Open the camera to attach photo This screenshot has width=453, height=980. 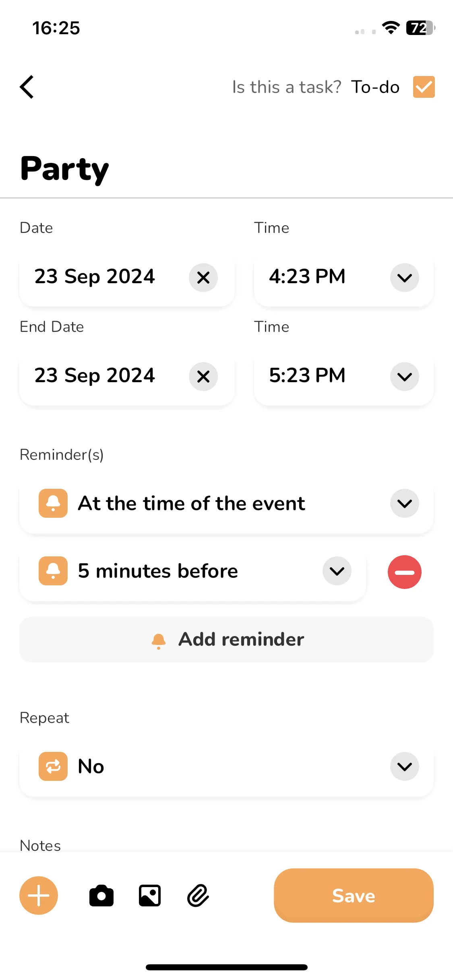(101, 896)
